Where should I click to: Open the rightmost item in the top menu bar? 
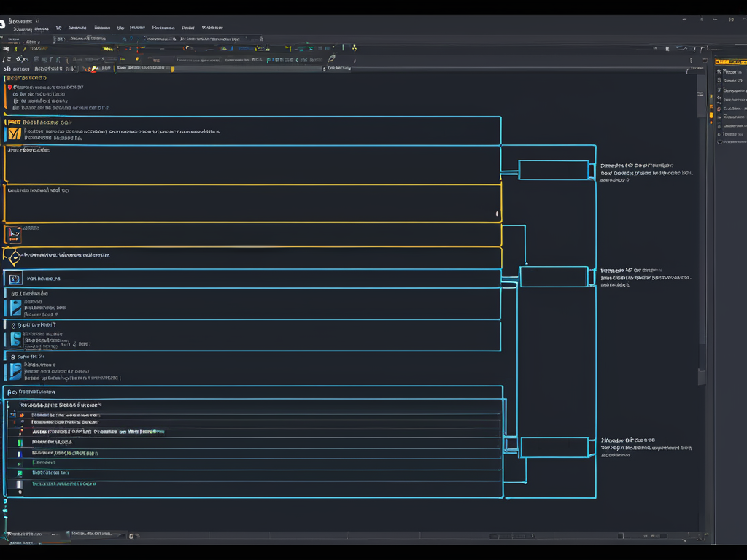click(212, 28)
